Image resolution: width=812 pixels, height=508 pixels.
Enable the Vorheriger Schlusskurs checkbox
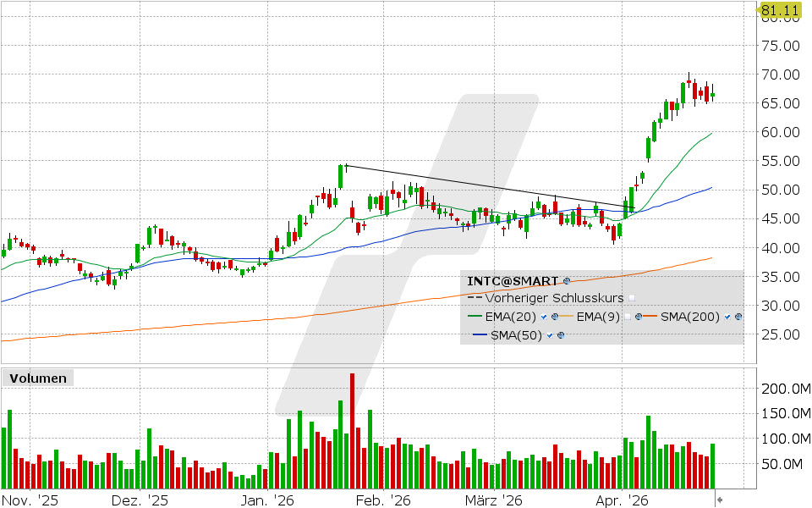[632, 298]
